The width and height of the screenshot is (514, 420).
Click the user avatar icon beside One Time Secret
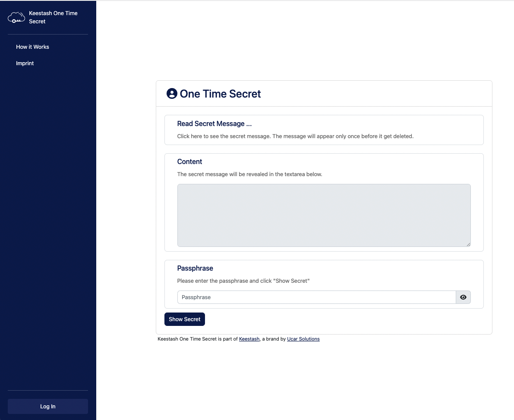click(x=172, y=93)
